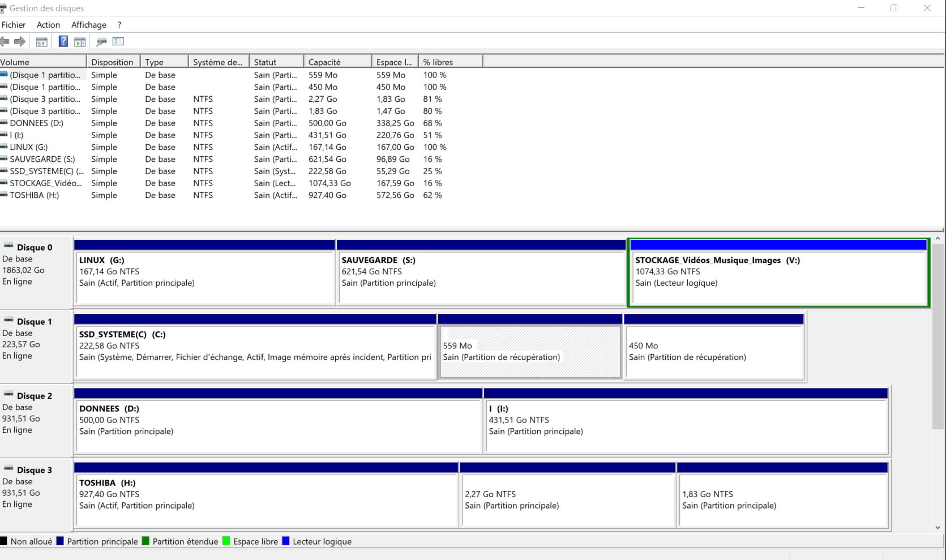Toggle the action pane toolbar icon
The image size is (946, 560).
[x=80, y=42]
